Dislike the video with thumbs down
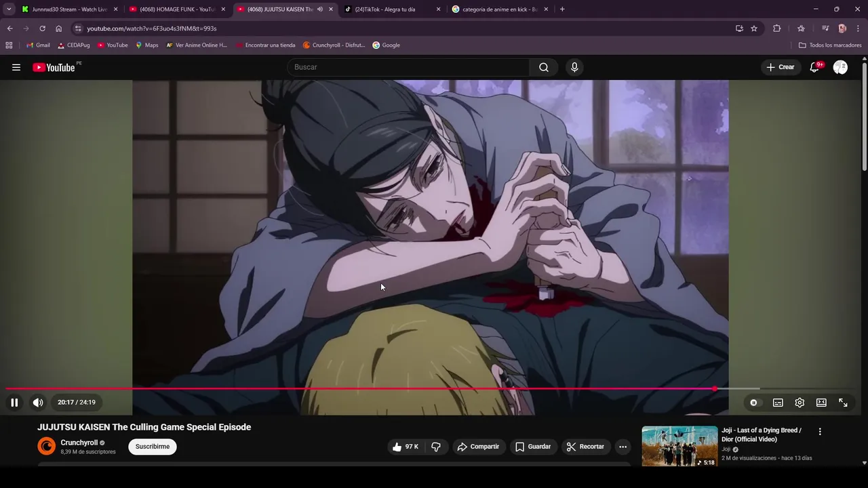Screen dimensions: 868x488 pos(436,447)
